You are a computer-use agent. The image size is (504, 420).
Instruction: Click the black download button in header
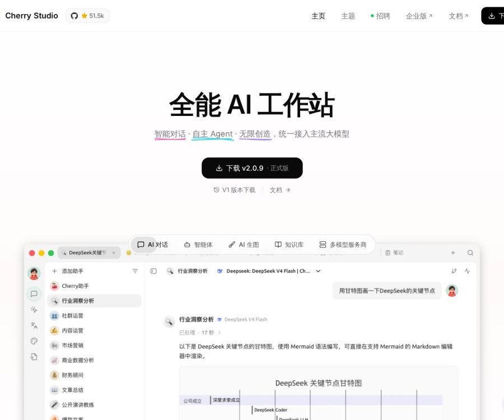pos(493,16)
